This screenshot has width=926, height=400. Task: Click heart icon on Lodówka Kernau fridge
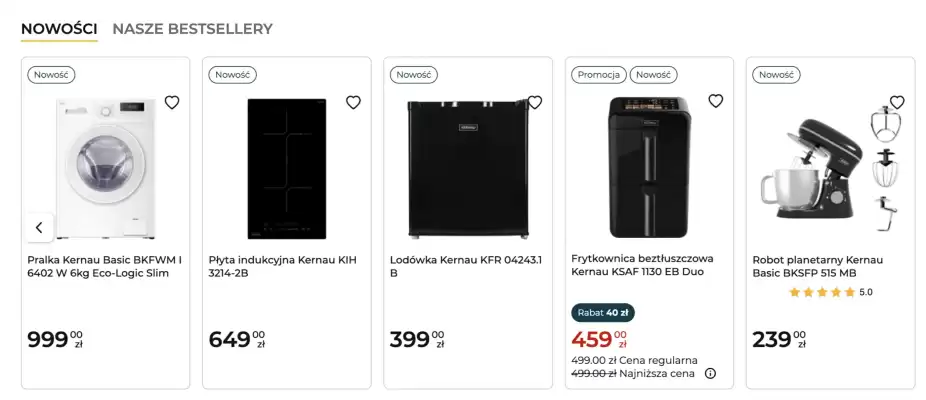pyautogui.click(x=534, y=102)
